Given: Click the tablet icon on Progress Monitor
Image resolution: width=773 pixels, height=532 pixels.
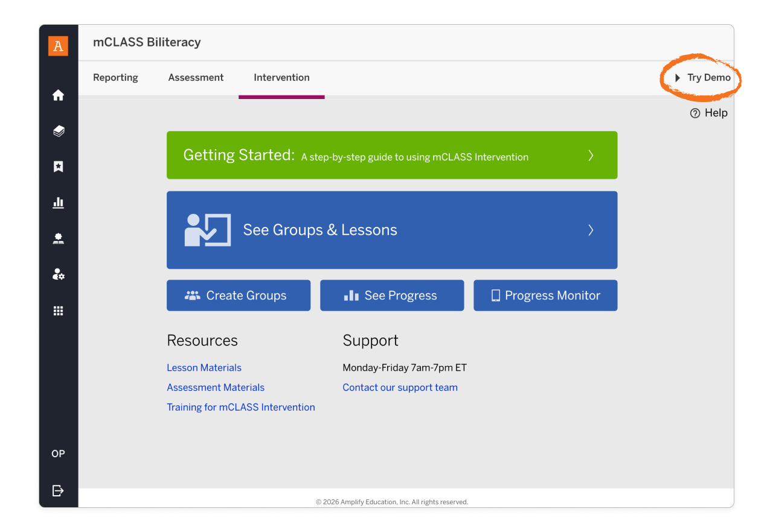Looking at the screenshot, I should 496,295.
